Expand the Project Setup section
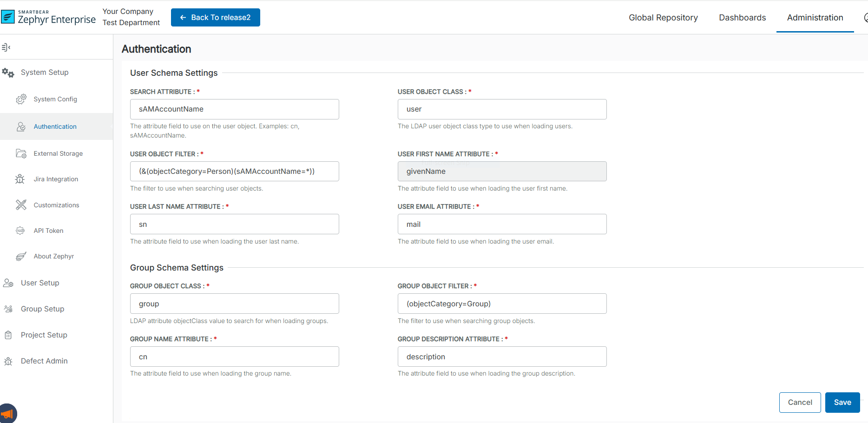This screenshot has height=423, width=868. coord(44,335)
